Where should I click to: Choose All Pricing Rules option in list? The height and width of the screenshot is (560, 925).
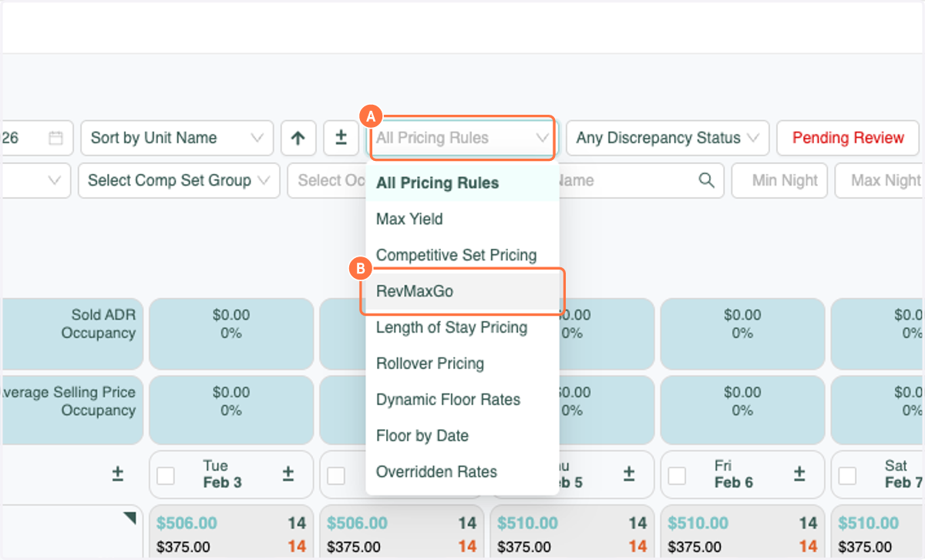[462, 183]
